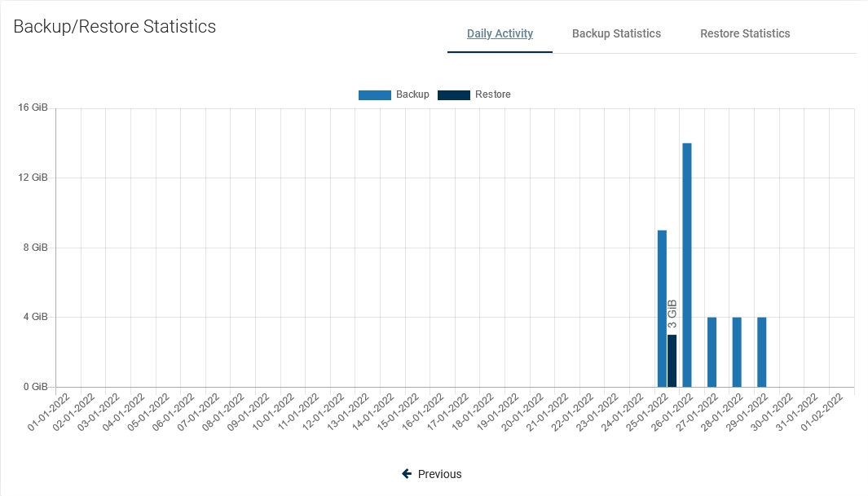Click the Backup/Restore Statistics heading
Screen dimensions: 868x496
115,27
